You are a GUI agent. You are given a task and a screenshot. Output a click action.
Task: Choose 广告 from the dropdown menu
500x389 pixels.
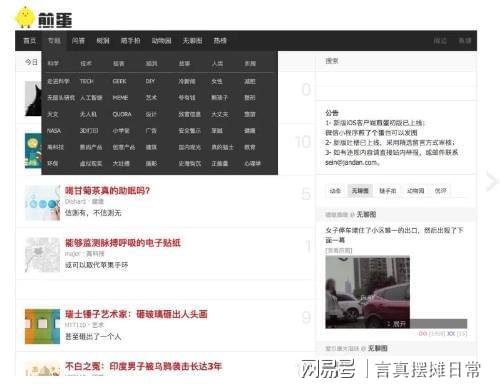151,131
